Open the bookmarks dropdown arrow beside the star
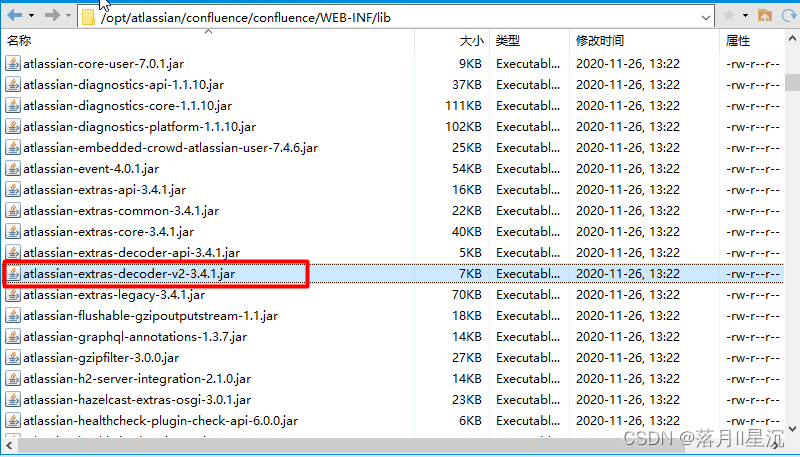800x457 pixels. point(745,16)
